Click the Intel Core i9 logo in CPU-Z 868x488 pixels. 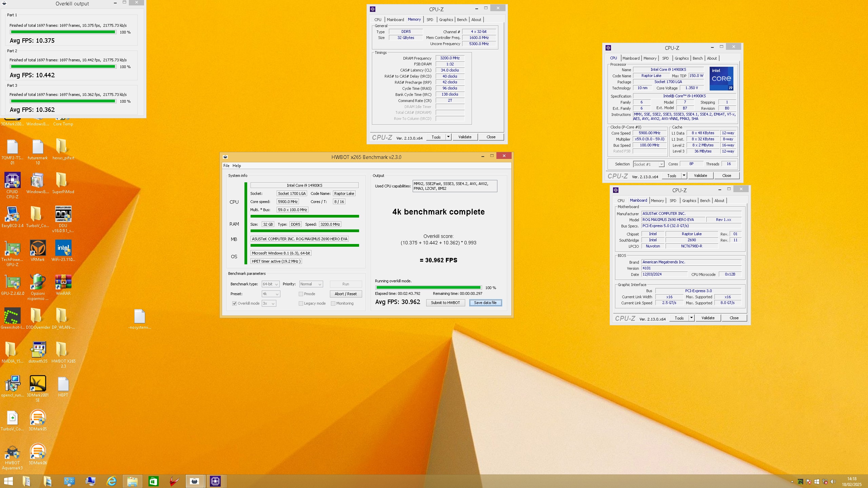(x=721, y=78)
